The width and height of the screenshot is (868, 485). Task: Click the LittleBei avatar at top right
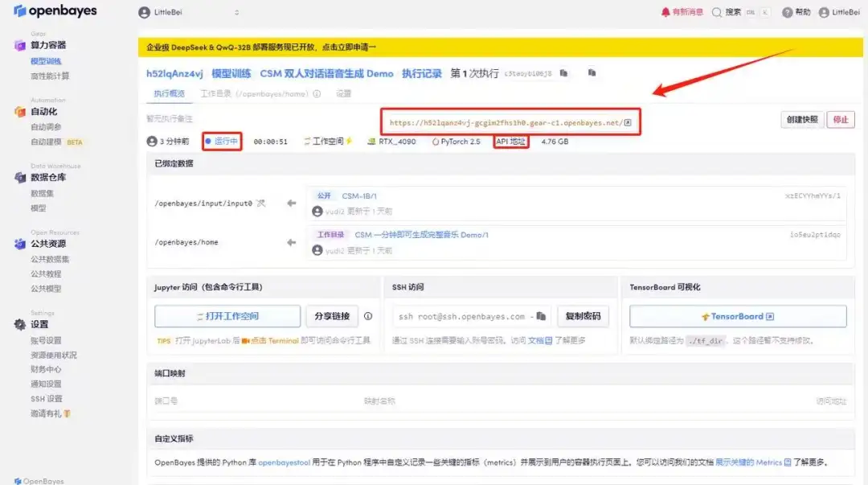click(824, 12)
